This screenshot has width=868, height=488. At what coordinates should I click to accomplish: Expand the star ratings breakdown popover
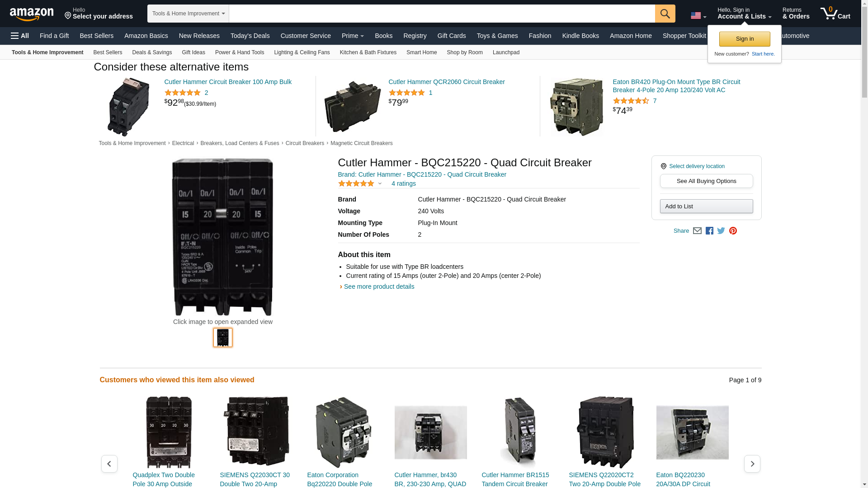pos(380,184)
